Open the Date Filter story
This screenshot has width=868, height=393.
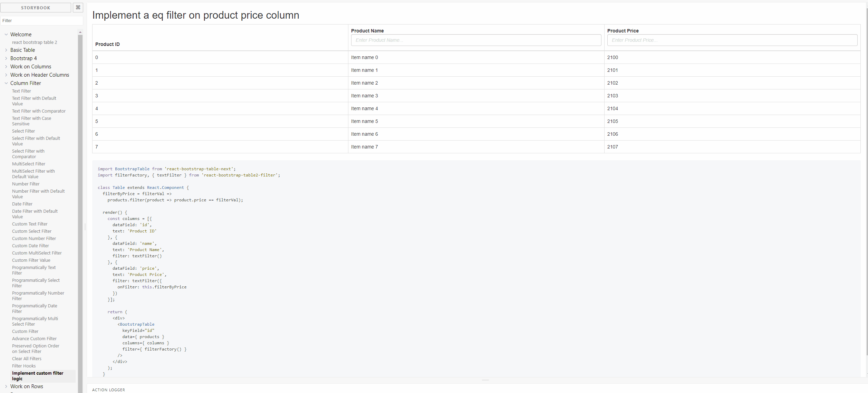22,204
